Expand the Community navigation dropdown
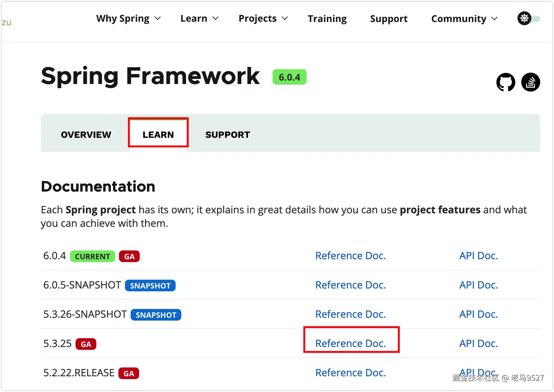Image resolution: width=554 pixels, height=392 pixels. pyautogui.click(x=465, y=19)
